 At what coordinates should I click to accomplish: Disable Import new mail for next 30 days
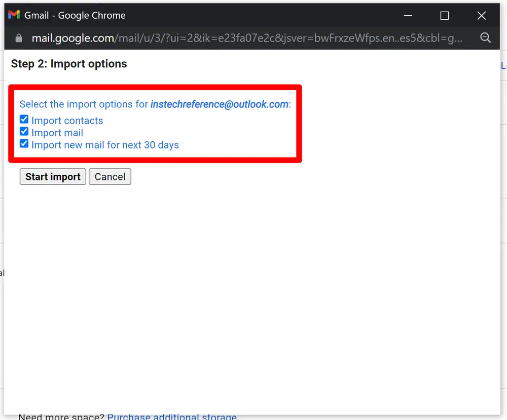24,144
